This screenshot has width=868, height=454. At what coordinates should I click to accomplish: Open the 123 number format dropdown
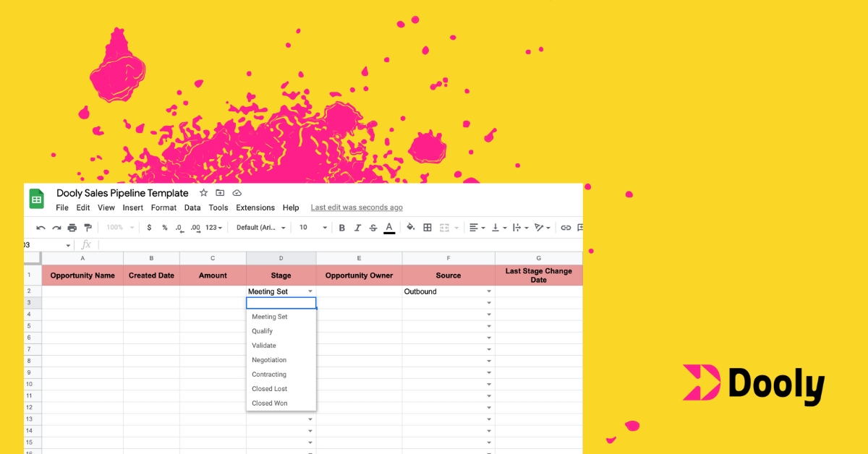click(x=215, y=228)
